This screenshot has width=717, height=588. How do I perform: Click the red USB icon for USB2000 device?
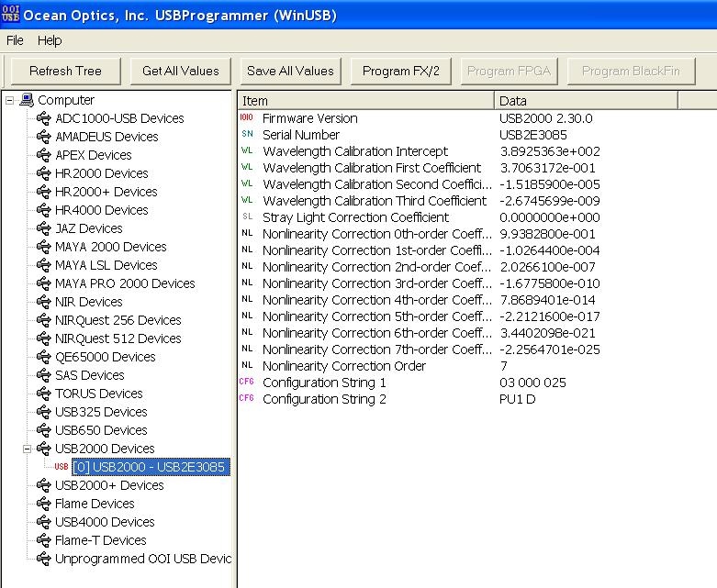pyautogui.click(x=62, y=467)
